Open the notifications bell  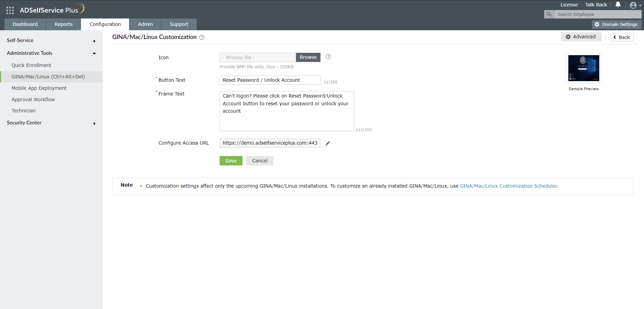click(618, 5)
